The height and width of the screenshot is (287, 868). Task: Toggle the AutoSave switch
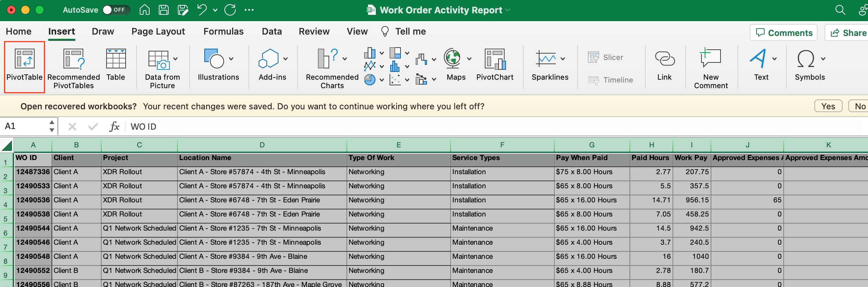click(116, 10)
